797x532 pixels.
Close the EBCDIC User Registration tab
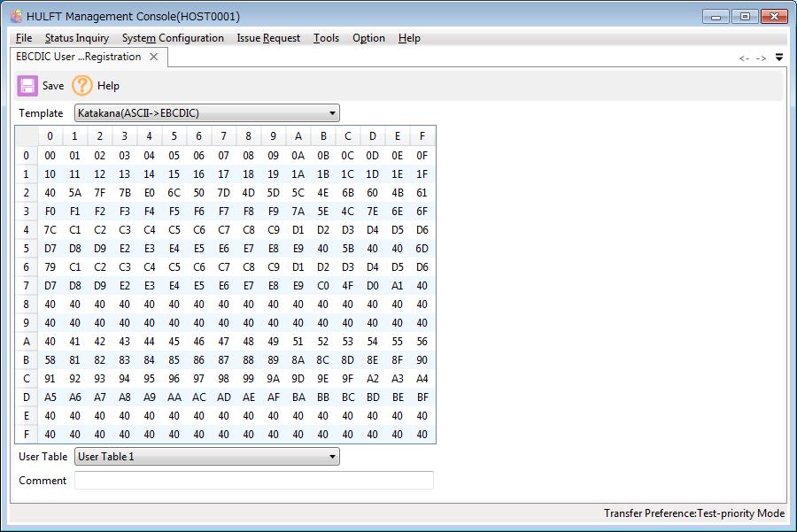point(154,57)
